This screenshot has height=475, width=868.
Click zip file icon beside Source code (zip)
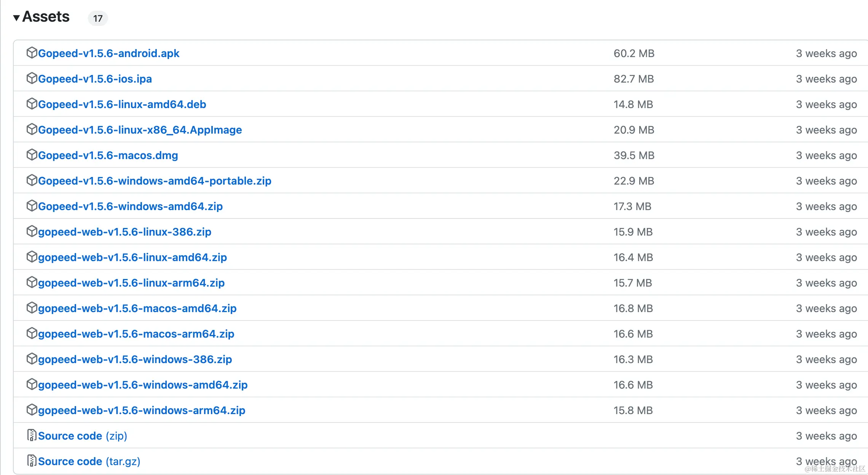click(32, 435)
